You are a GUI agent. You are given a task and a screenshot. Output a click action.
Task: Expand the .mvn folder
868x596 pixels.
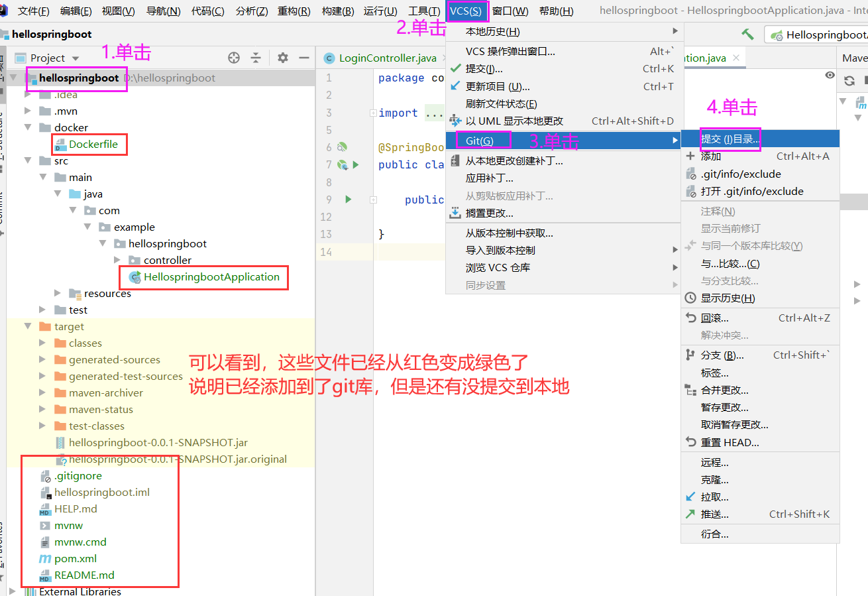click(x=28, y=111)
